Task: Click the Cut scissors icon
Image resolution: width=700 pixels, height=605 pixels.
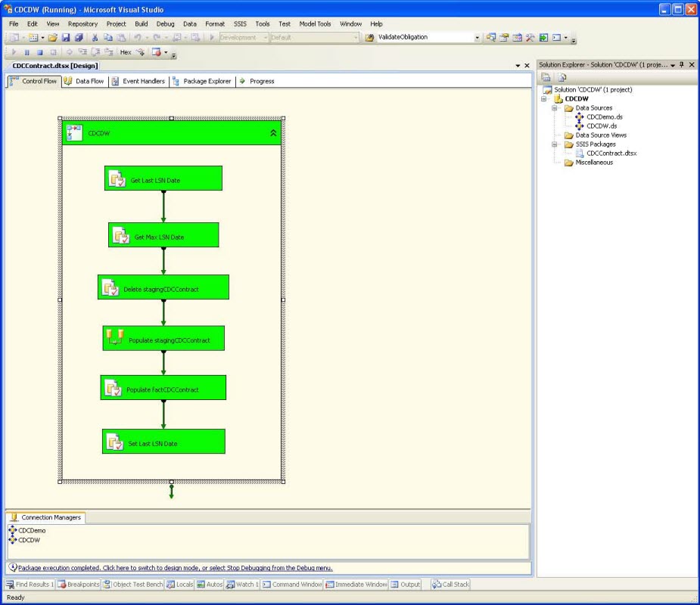Action: (95, 38)
